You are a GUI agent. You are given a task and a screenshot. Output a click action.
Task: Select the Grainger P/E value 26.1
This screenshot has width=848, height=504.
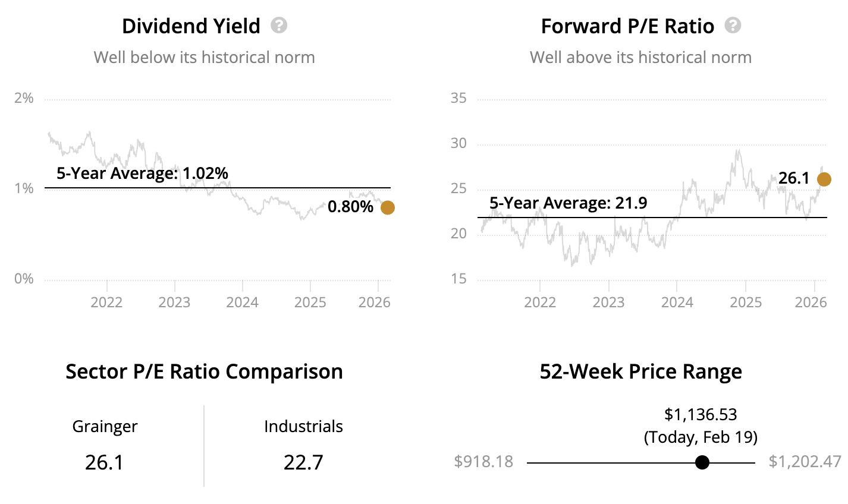(x=105, y=462)
